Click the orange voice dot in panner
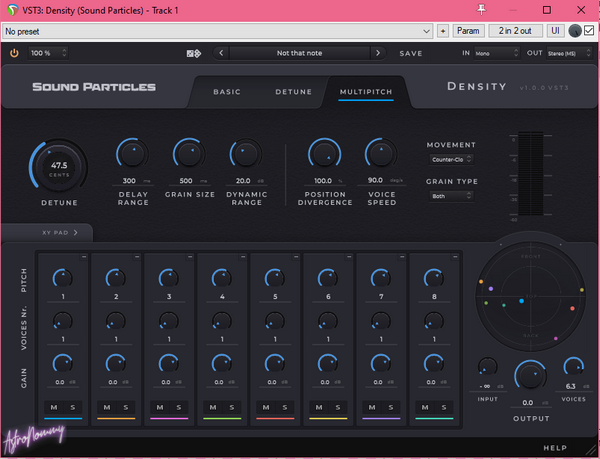This screenshot has height=459, width=600. coord(481,282)
